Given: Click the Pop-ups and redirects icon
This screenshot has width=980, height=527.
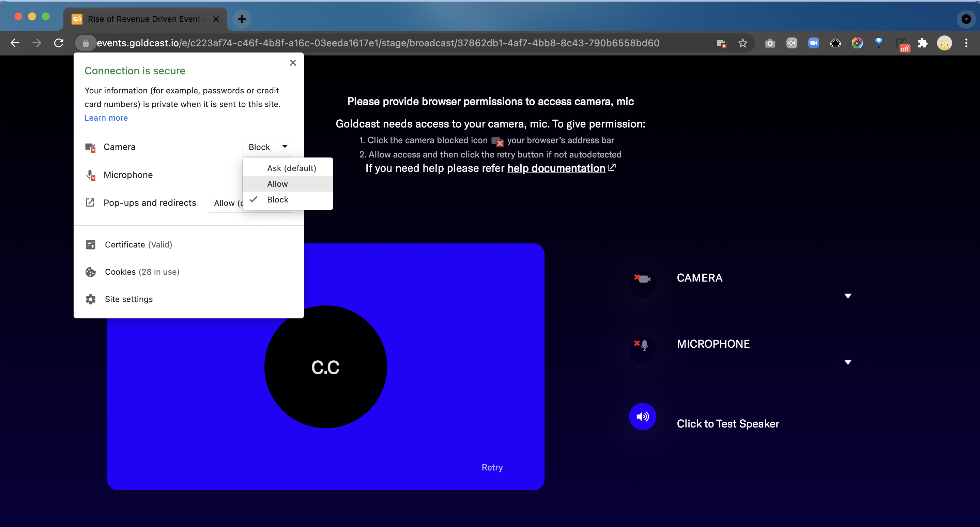Looking at the screenshot, I should pos(90,202).
